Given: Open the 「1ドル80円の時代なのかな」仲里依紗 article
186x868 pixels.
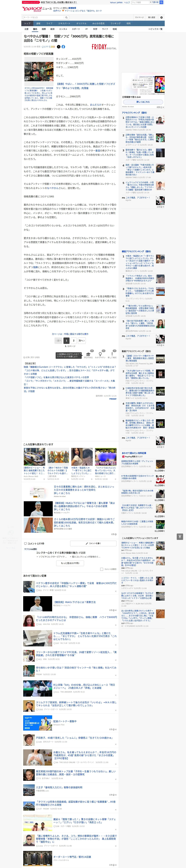Looking at the screenshot, I should pos(76,619).
